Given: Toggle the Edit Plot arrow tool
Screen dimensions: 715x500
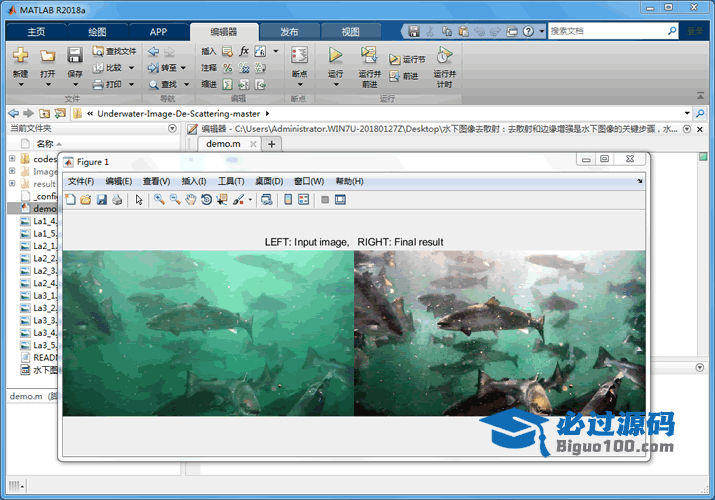Looking at the screenshot, I should tap(139, 200).
